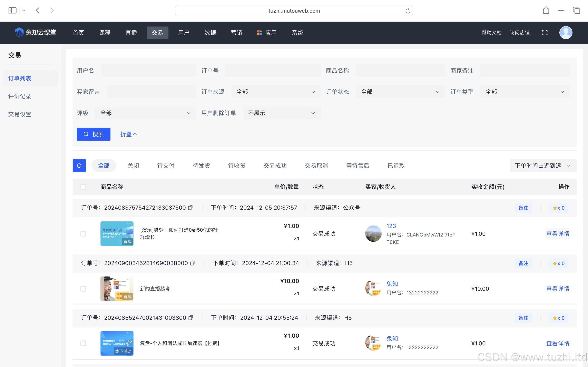Click the fullscreen icon in the header

[x=545, y=33]
